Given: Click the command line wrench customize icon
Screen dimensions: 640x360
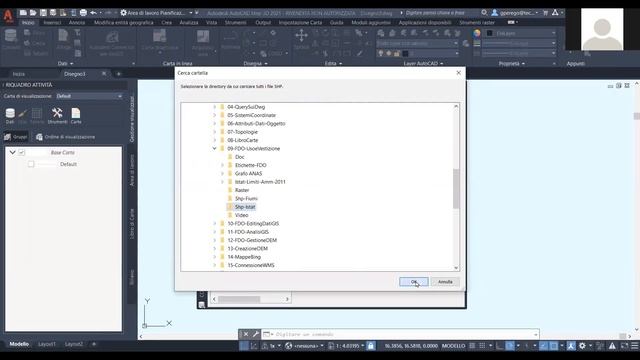Looking at the screenshot, I should [x=256, y=334].
